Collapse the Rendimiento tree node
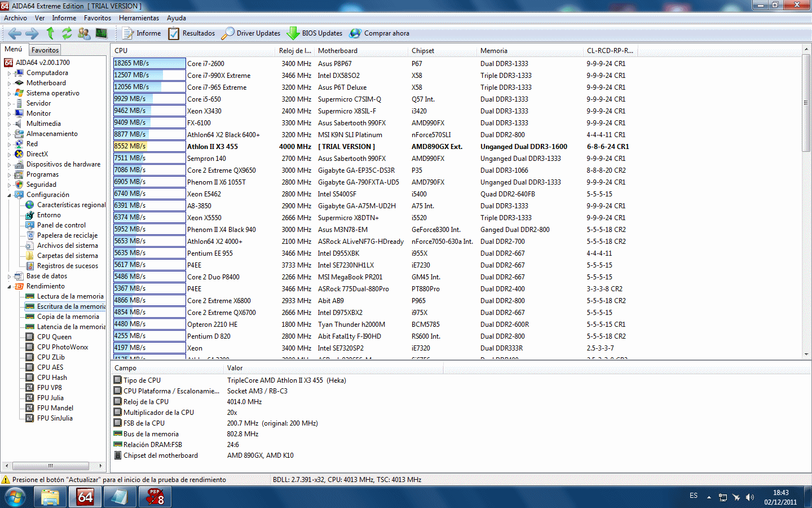This screenshot has width=812, height=508. point(9,287)
